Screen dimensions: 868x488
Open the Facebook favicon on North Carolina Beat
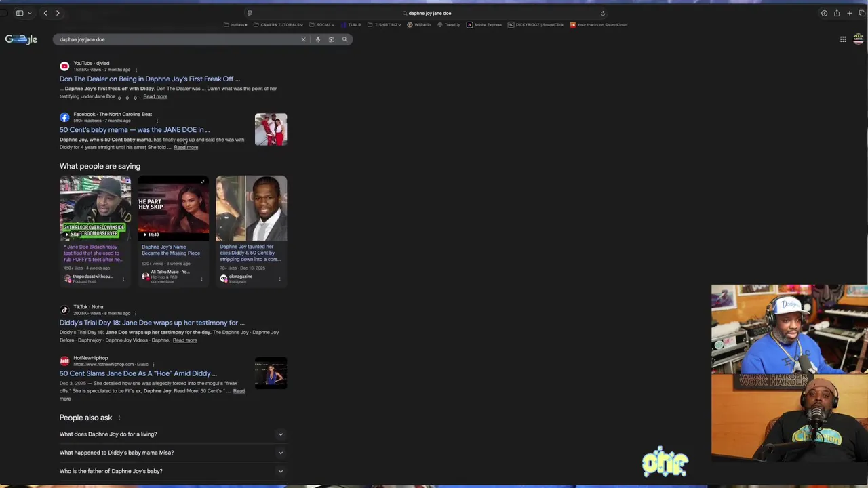click(x=64, y=117)
